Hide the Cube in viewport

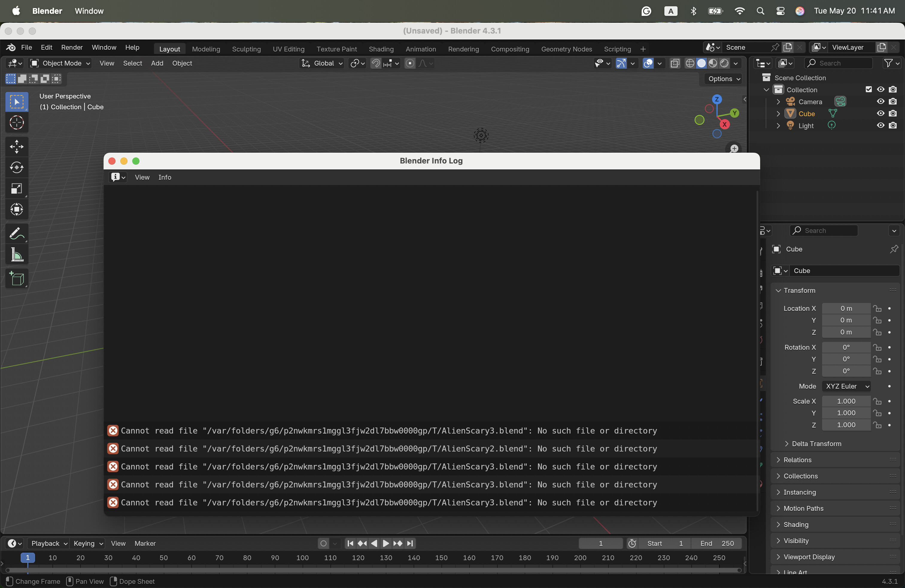coord(881,113)
